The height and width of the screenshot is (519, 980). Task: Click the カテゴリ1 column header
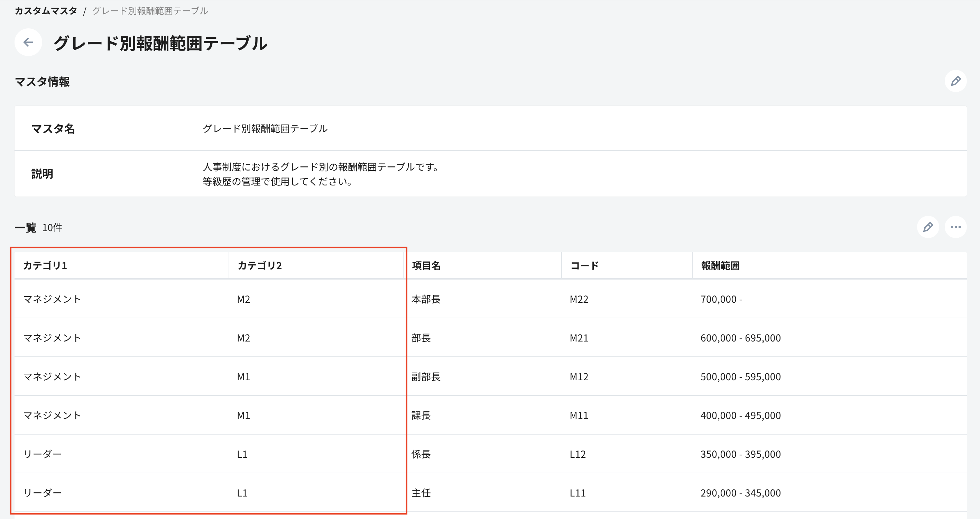pyautogui.click(x=45, y=265)
